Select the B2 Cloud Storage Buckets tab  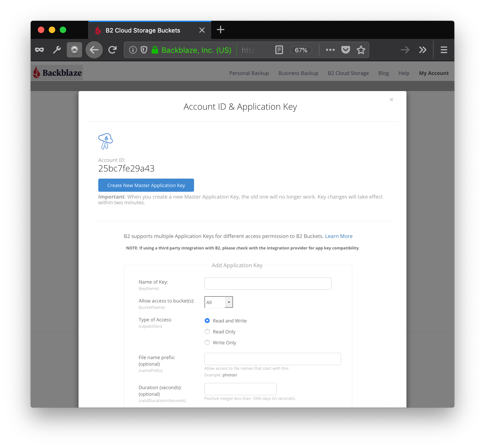click(150, 30)
